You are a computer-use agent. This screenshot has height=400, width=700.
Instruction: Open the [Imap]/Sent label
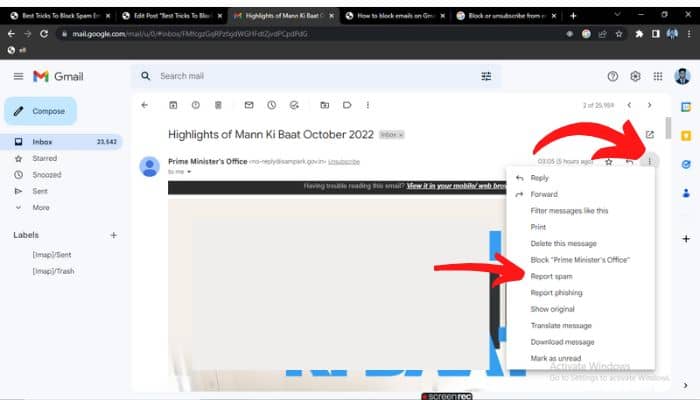(x=52, y=254)
